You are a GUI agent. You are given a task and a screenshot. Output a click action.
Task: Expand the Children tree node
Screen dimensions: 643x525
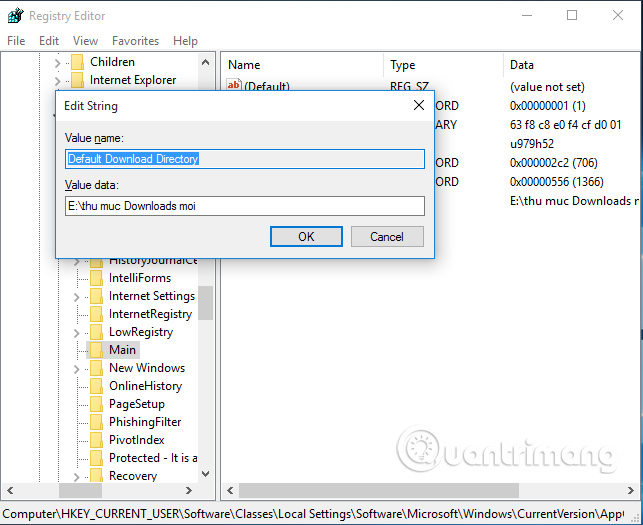(x=57, y=63)
